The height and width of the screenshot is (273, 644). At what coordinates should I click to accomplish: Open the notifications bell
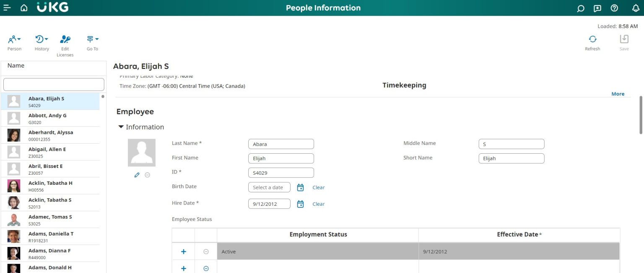[636, 8]
